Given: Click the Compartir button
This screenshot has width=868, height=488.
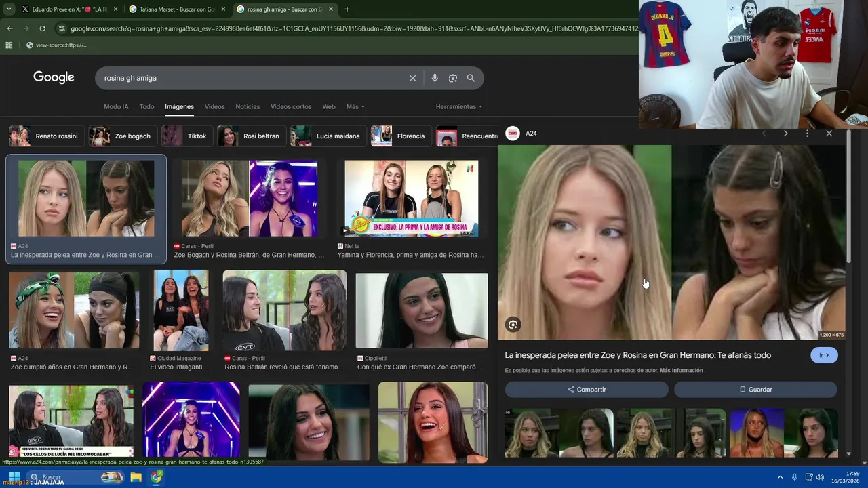Looking at the screenshot, I should point(587,390).
